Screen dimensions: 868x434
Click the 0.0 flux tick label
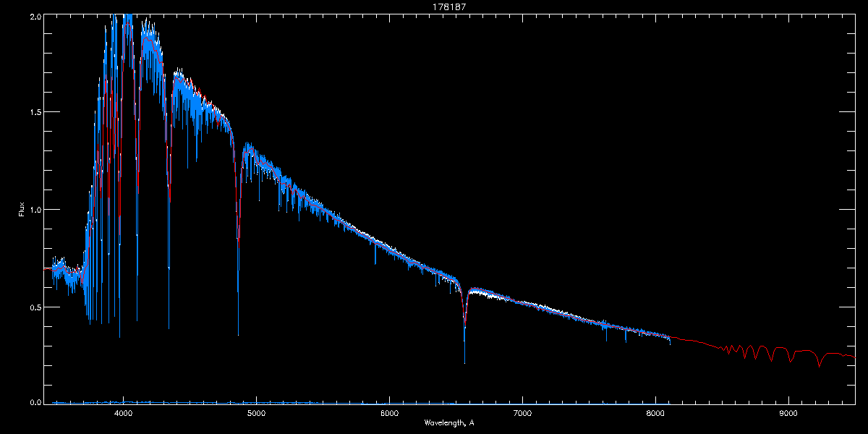click(35, 402)
